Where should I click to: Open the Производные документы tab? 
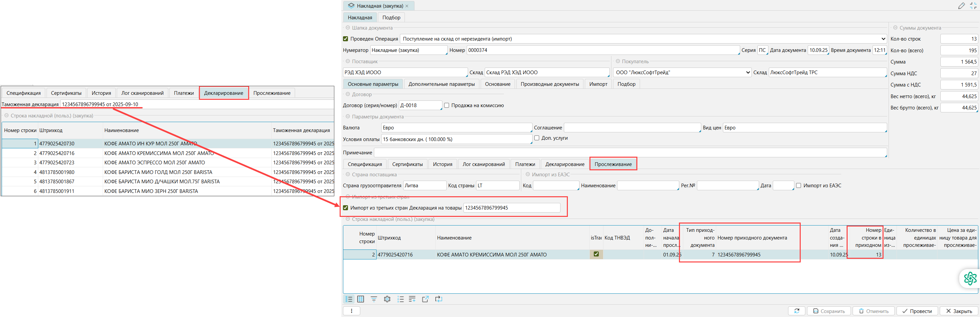(549, 84)
